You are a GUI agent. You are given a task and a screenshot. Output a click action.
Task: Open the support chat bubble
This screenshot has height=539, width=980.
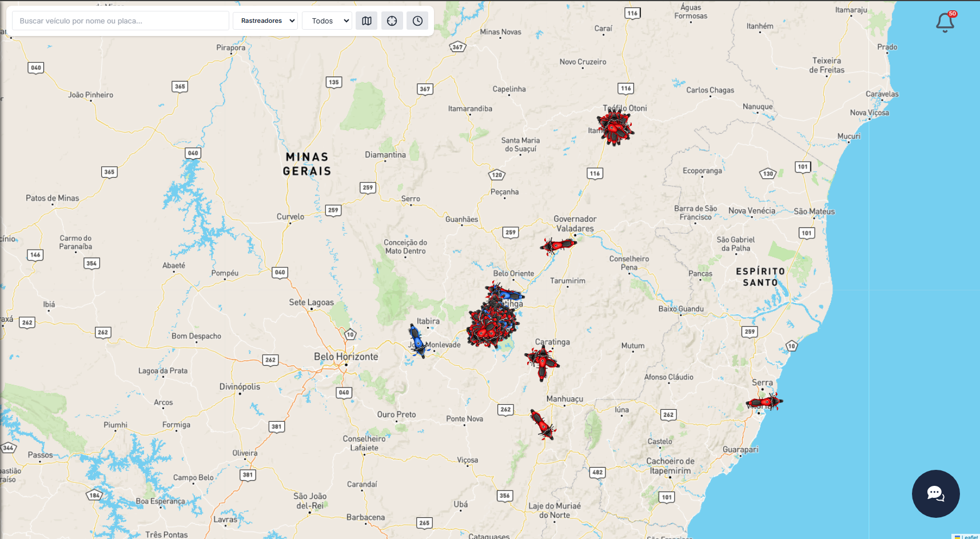pos(935,493)
